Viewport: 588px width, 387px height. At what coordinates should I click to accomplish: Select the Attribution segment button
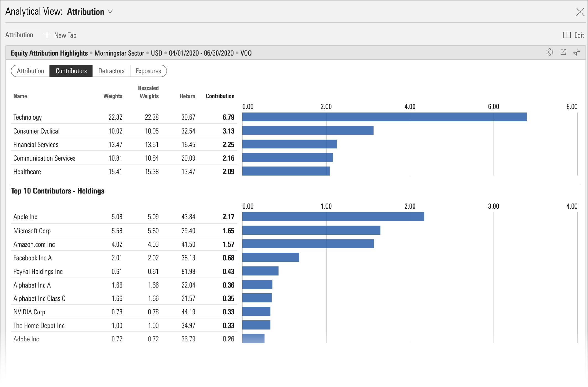tap(30, 71)
